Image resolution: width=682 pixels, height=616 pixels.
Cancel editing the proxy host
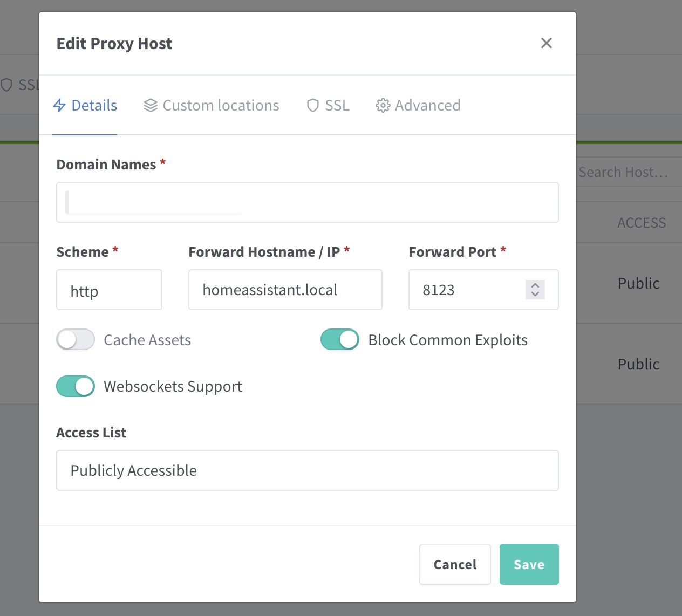point(455,564)
